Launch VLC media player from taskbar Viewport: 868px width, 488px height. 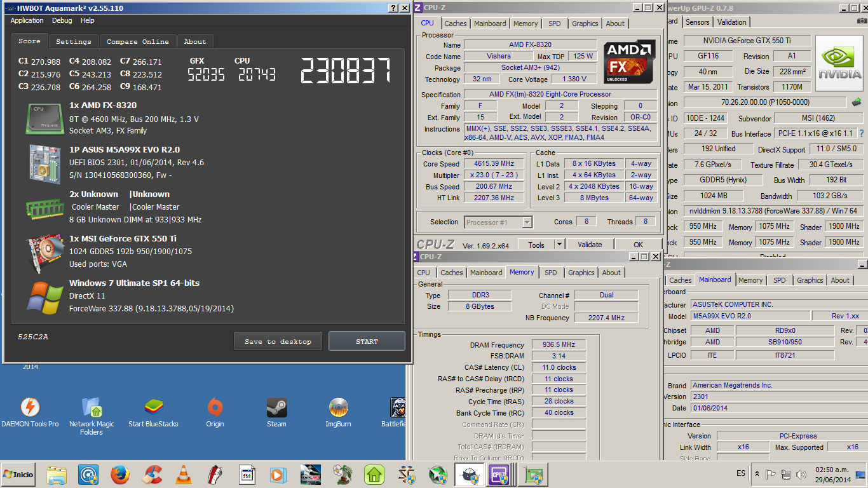[184, 475]
